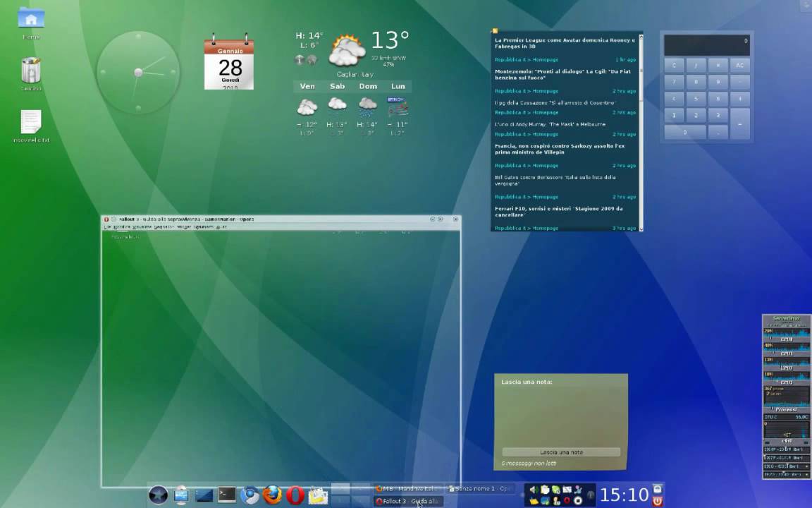Select the Ven forecast day

307,87
